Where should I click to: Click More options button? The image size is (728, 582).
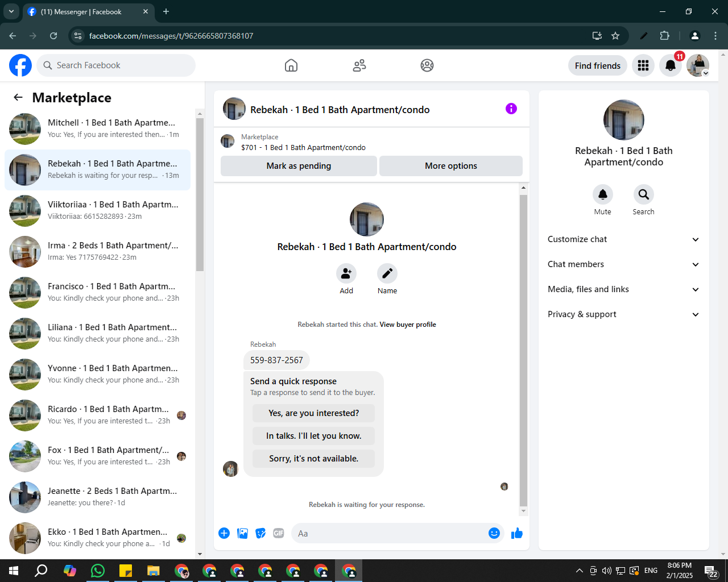pos(451,166)
